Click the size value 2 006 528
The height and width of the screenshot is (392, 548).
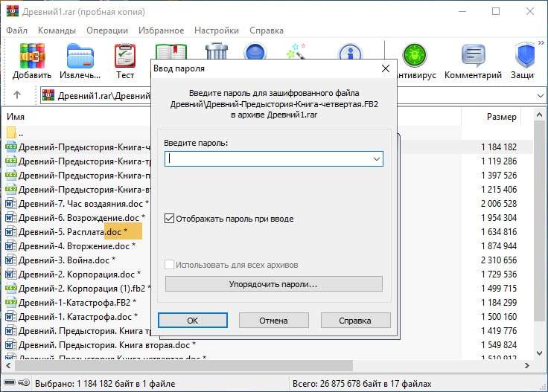[x=499, y=204]
